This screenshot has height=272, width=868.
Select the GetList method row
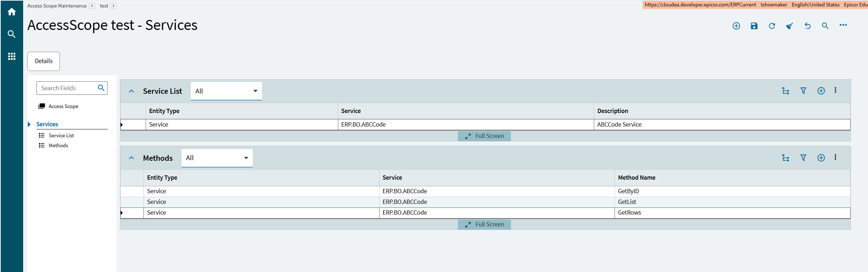pos(485,202)
